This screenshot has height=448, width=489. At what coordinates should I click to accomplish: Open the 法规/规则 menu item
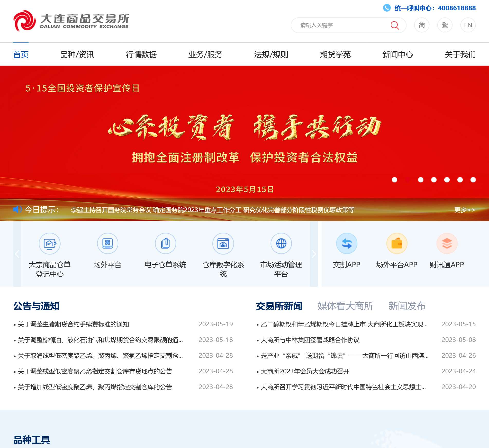pos(271,55)
